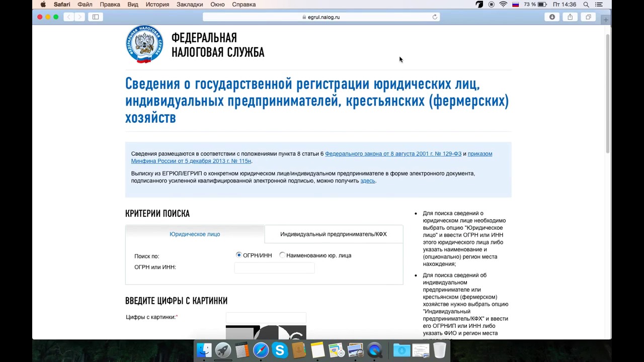
Task: Open Preview from the Dock
Action: [355, 350]
